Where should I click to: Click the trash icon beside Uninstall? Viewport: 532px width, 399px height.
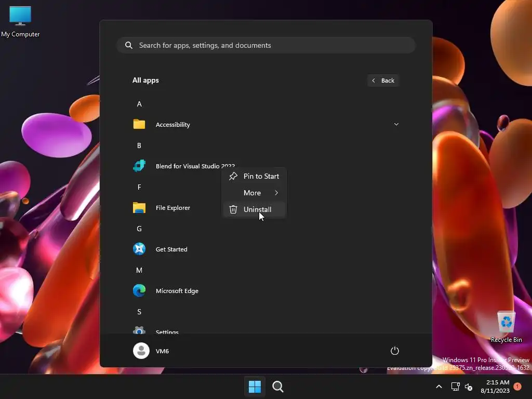pos(233,209)
